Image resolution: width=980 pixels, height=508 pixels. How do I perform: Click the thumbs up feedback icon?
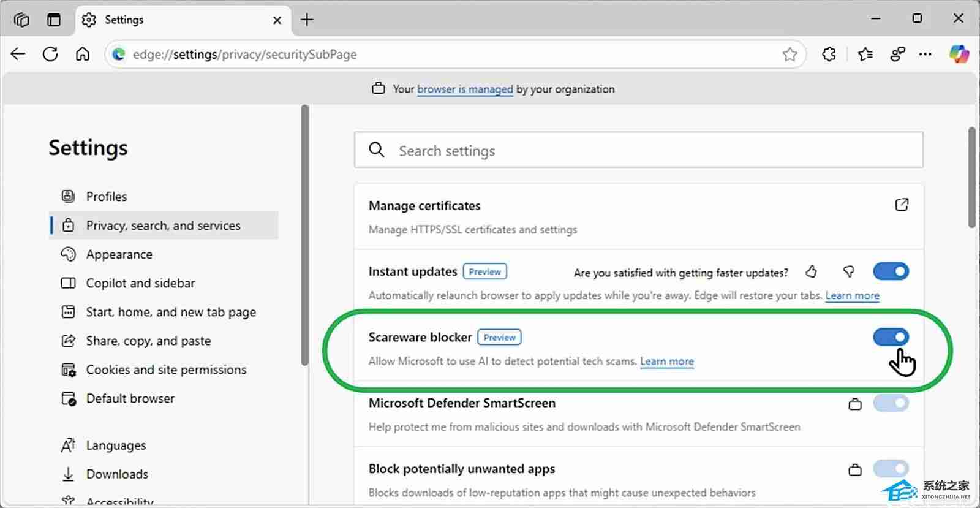pos(812,271)
